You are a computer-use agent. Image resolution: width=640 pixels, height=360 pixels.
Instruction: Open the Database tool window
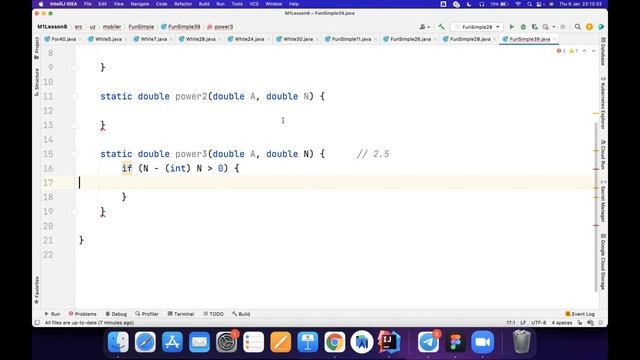(x=603, y=51)
